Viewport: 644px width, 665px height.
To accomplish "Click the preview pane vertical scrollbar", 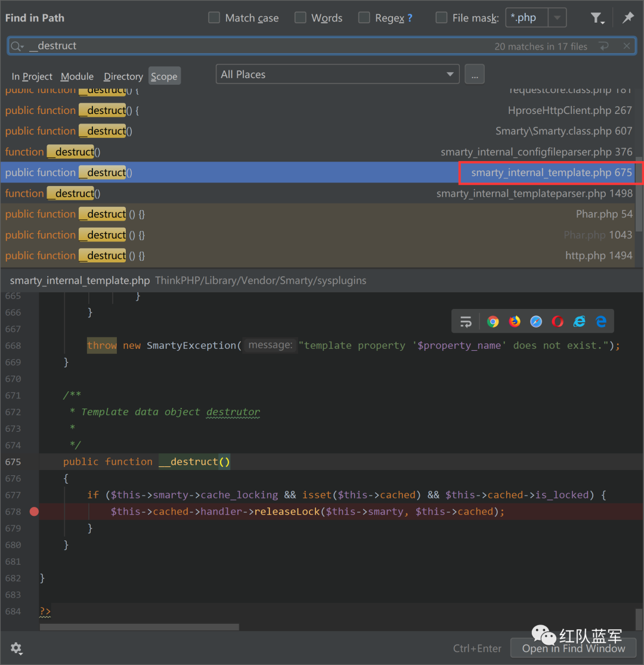I will point(639,620).
